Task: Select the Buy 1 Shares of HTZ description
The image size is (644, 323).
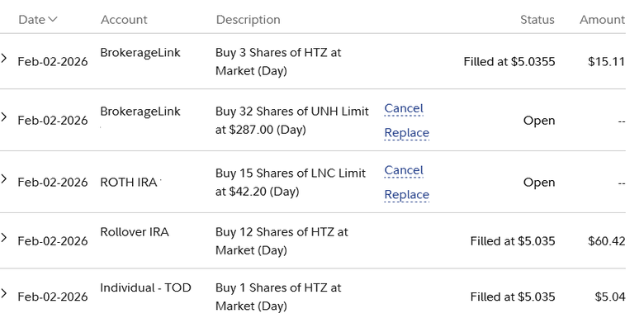Action: 278,297
